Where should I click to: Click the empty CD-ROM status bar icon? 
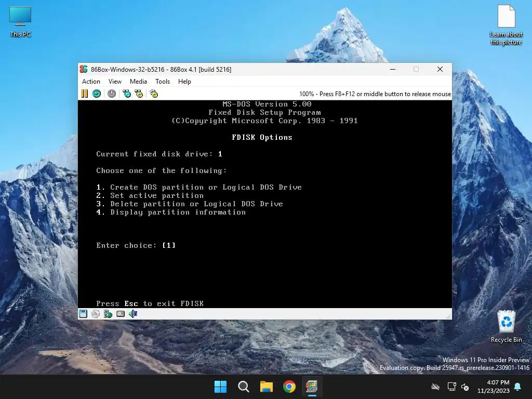click(x=96, y=314)
